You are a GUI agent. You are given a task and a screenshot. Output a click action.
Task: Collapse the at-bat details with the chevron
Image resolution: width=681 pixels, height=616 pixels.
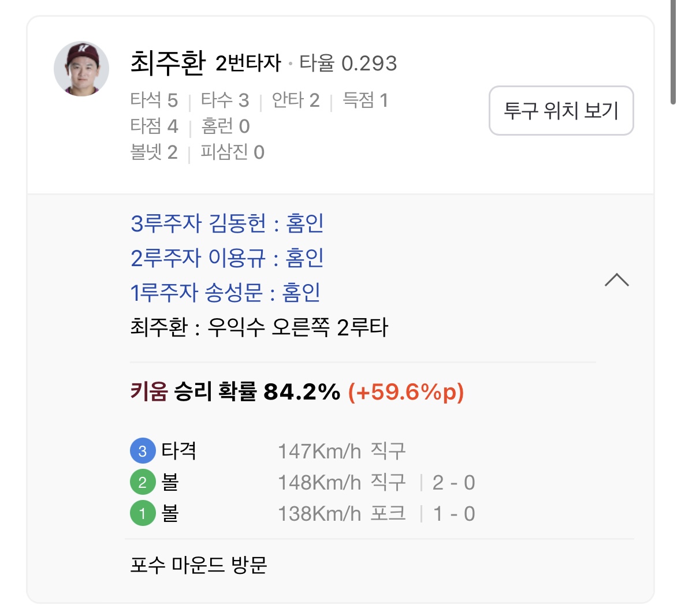pos(616,280)
